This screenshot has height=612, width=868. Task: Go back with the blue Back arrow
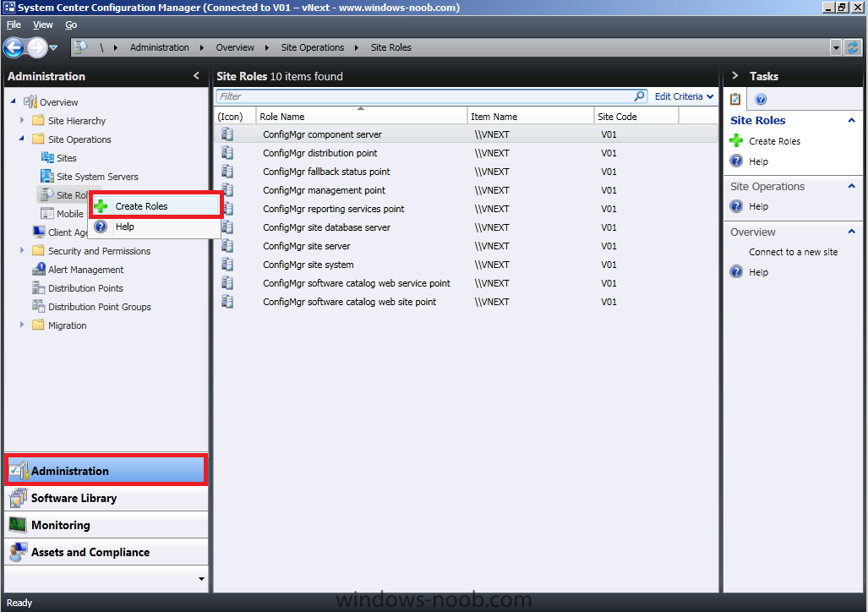pyautogui.click(x=14, y=47)
